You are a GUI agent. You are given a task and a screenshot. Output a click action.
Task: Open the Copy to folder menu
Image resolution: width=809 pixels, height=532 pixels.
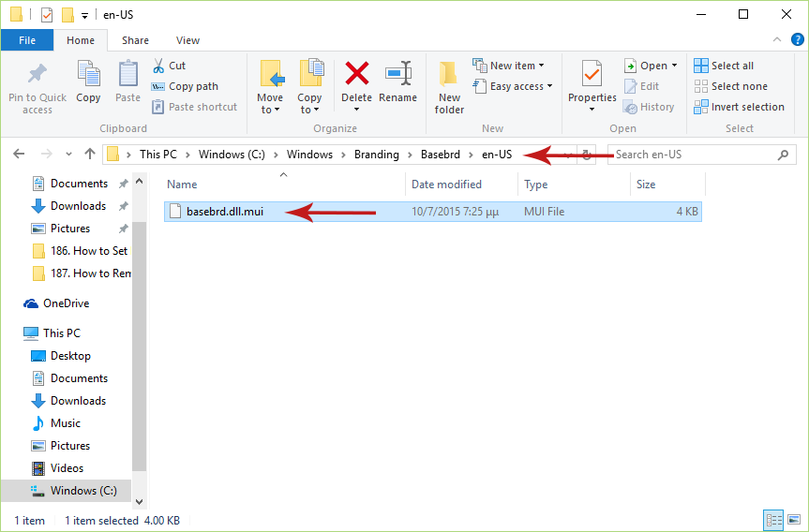click(x=309, y=88)
